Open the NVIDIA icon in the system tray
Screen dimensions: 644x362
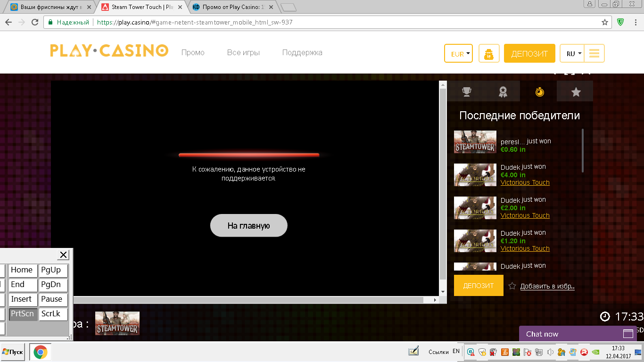pos(596,352)
